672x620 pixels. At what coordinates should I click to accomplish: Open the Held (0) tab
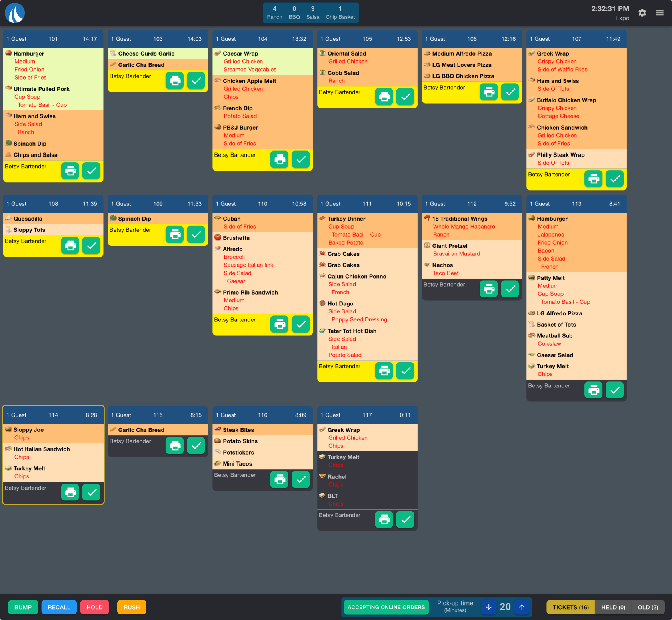click(x=613, y=607)
